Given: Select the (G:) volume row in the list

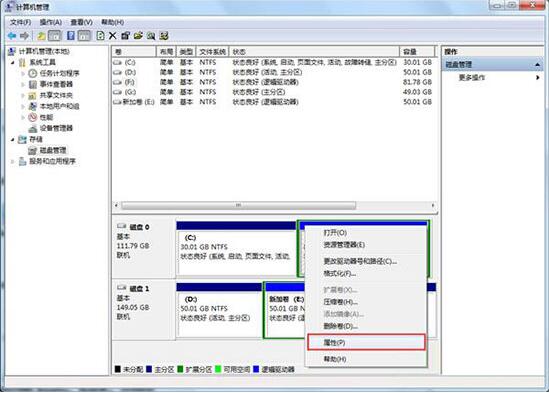Looking at the screenshot, I should point(273,92).
